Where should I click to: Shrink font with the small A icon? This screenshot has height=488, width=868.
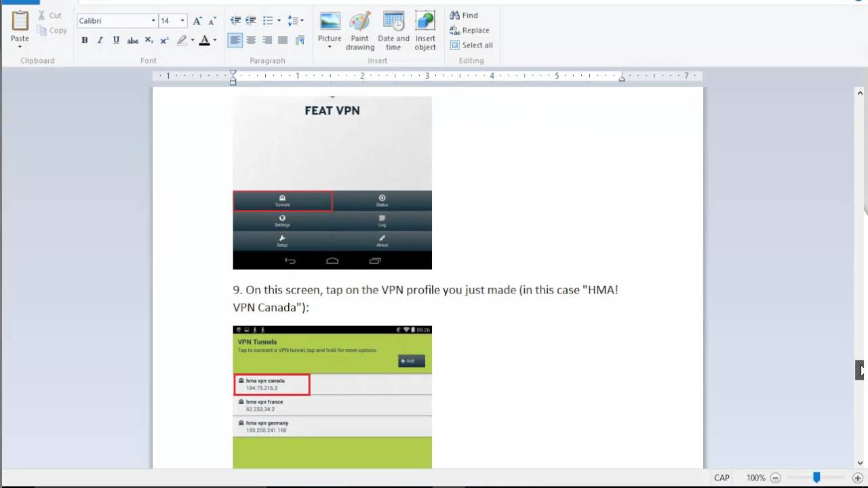[x=211, y=21]
